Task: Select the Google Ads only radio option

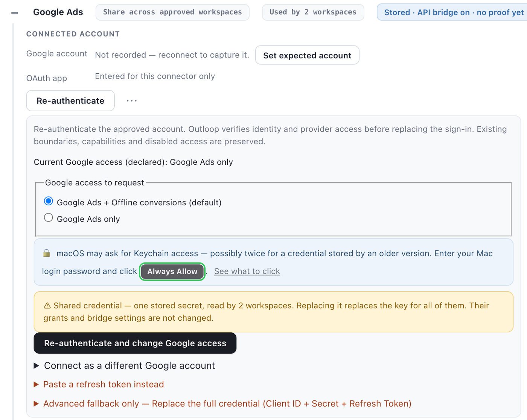Action: [49, 218]
